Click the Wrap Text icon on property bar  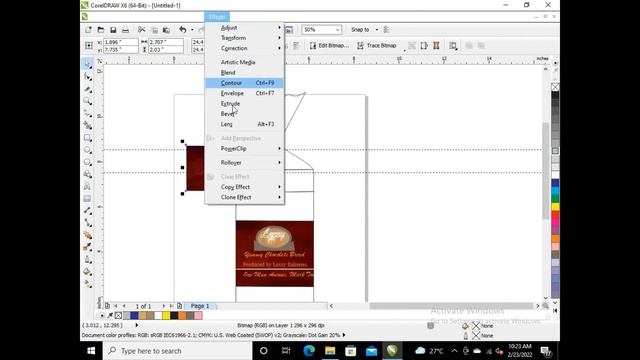click(x=453, y=46)
